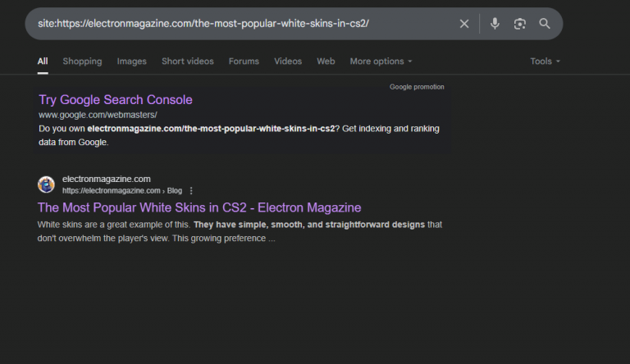Click the https://electronmagazine.com › Blog breadcrumb

[x=122, y=191]
